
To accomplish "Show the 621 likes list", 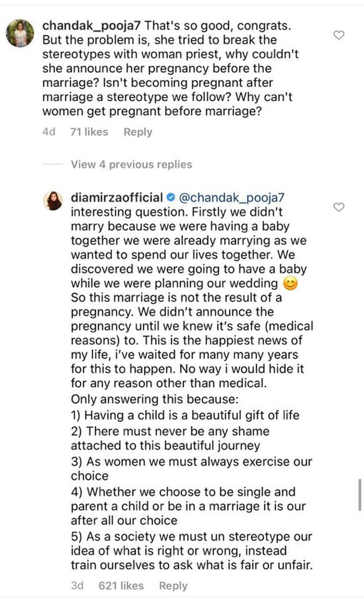I will (121, 586).
